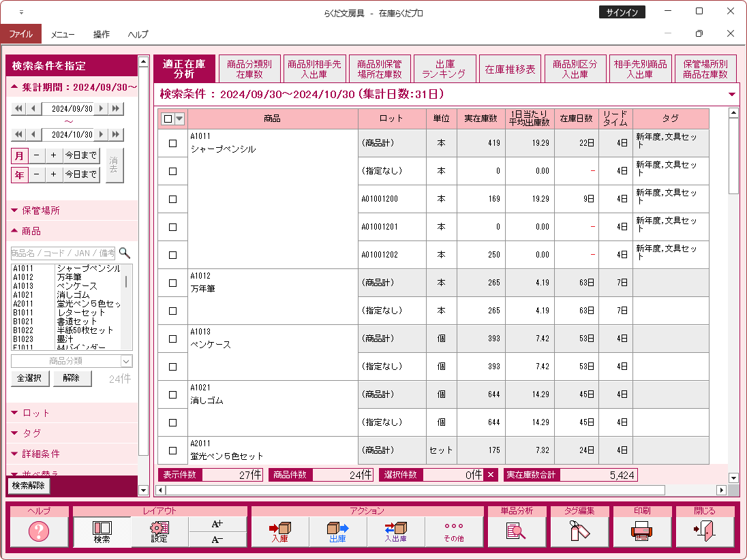Image resolution: width=747 pixels, height=560 pixels.
Task: Click the 印刷 printer icon
Action: coord(641,531)
